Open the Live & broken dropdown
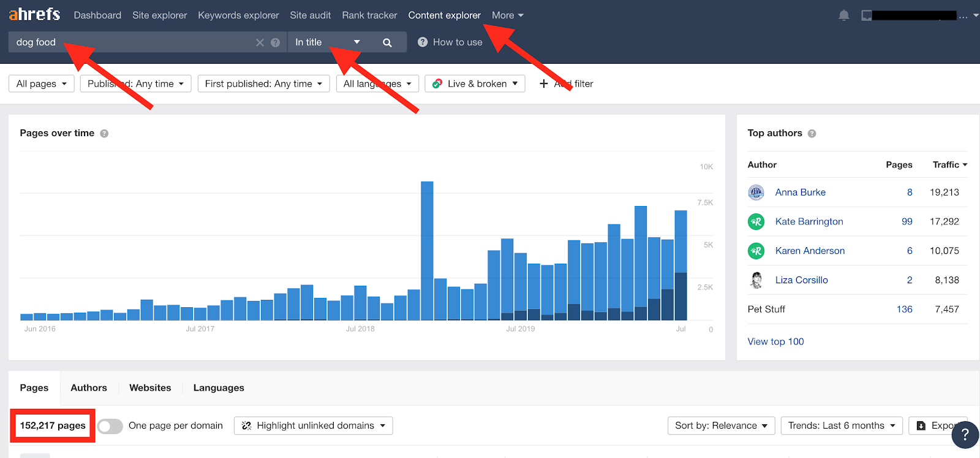Image resolution: width=980 pixels, height=458 pixels. click(475, 84)
